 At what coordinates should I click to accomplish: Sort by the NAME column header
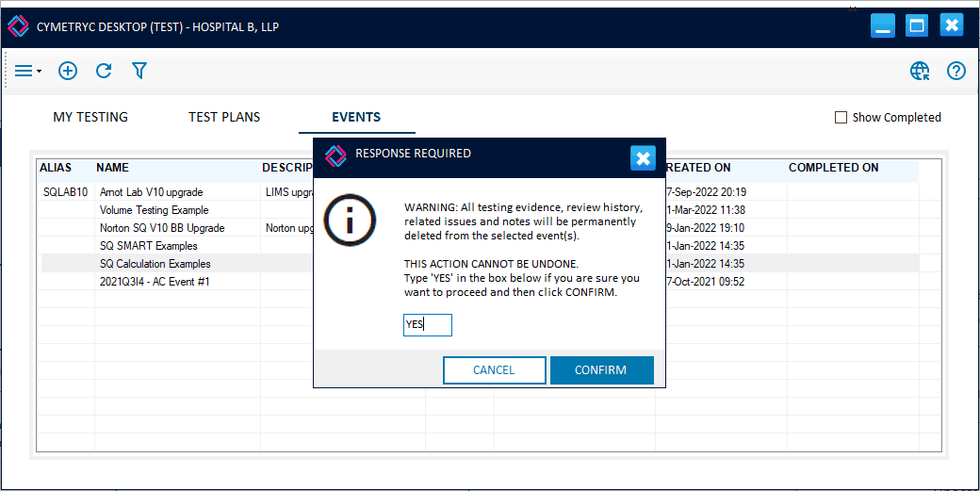click(112, 168)
